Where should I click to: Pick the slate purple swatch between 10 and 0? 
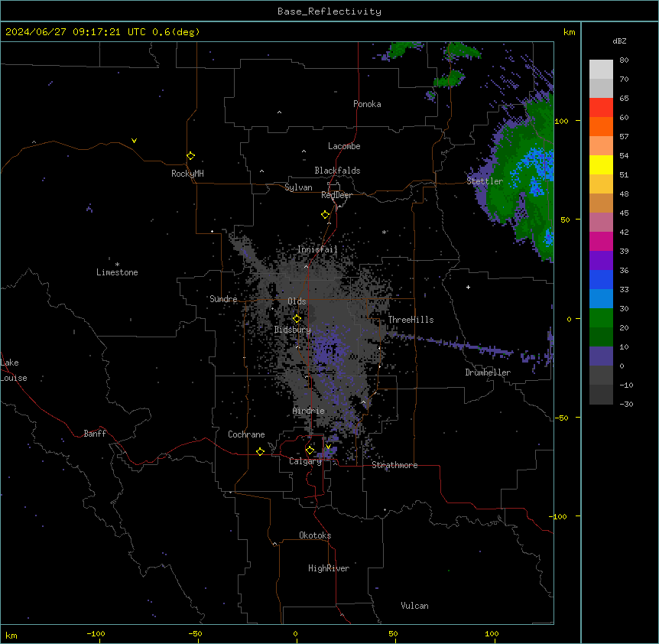tap(601, 356)
